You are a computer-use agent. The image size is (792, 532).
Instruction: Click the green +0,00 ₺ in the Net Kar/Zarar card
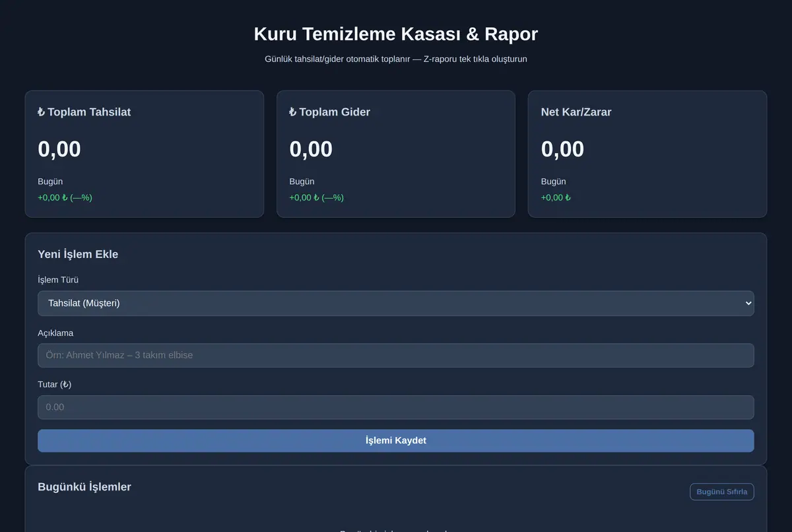(556, 197)
